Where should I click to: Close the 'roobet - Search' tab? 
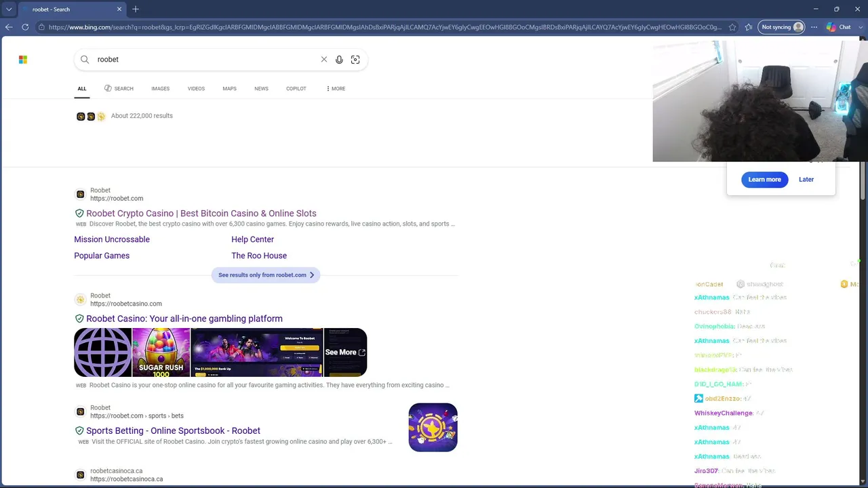[119, 9]
